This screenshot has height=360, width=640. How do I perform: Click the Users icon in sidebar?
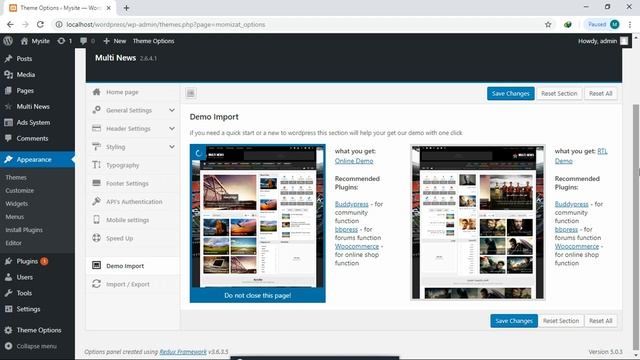[x=8, y=277]
